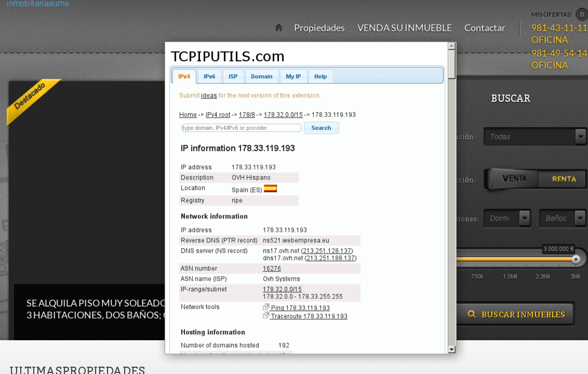
Task: Click phone number 981-49-54-14
Action: tap(559, 53)
